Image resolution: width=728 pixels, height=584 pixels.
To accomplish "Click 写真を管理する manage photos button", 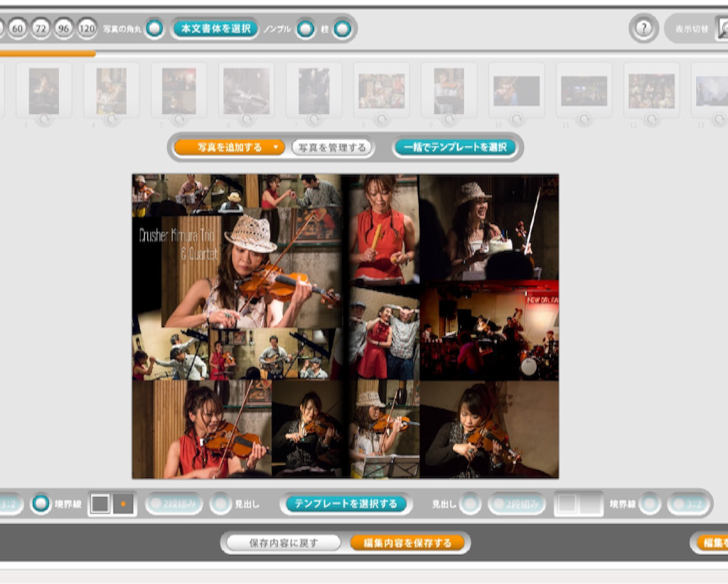I will click(332, 148).
